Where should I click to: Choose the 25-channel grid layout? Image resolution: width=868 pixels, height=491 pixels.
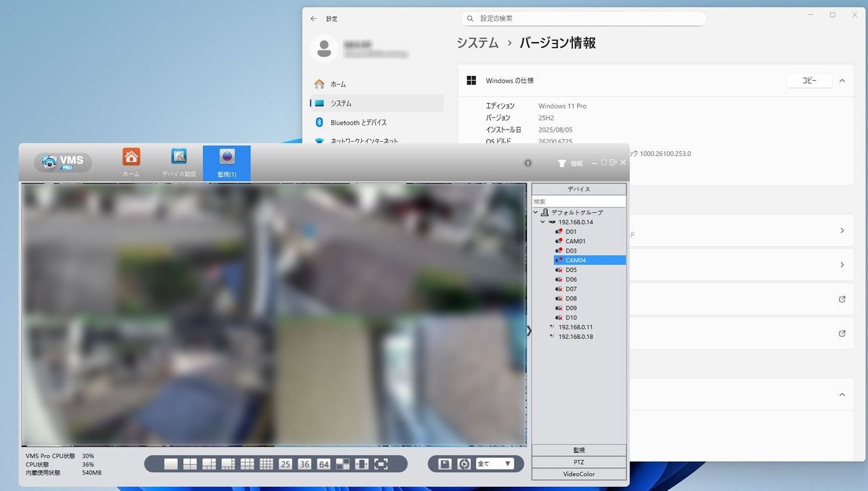click(285, 464)
